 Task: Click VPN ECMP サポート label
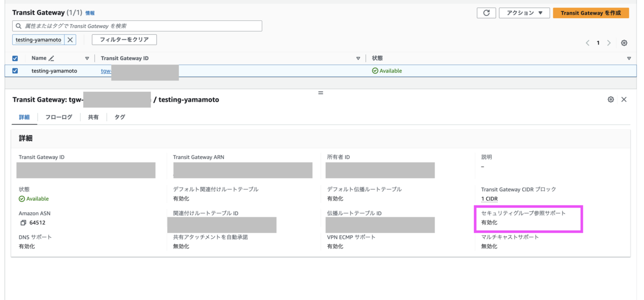[x=352, y=237]
